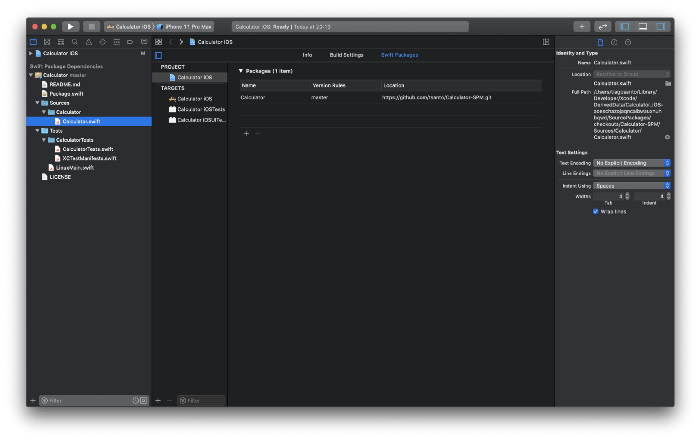Show the find navigator magnifier icon

75,42
